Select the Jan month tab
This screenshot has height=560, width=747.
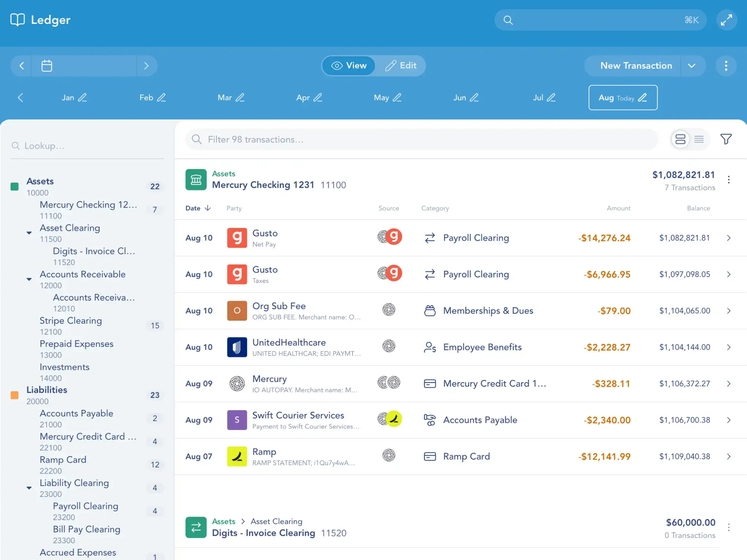tap(74, 97)
